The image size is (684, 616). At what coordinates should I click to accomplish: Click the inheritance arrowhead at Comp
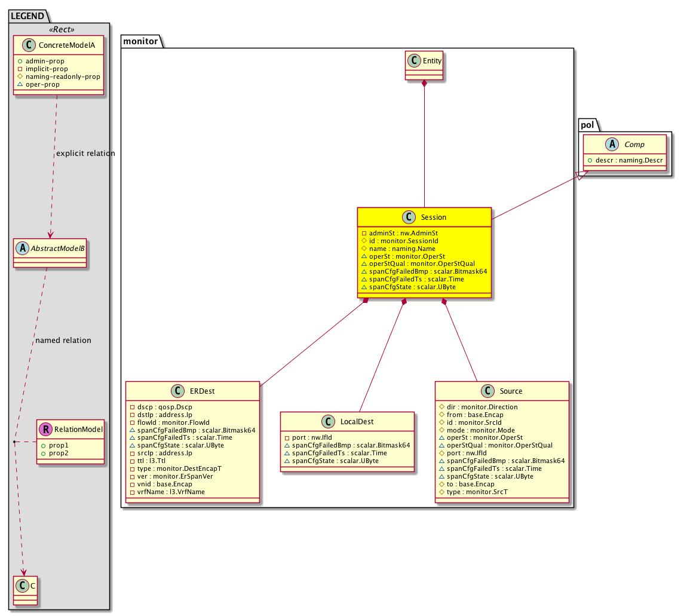click(579, 174)
